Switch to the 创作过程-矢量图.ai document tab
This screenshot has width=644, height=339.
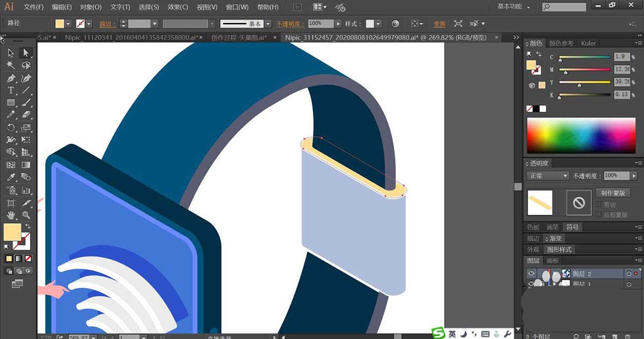coord(239,38)
